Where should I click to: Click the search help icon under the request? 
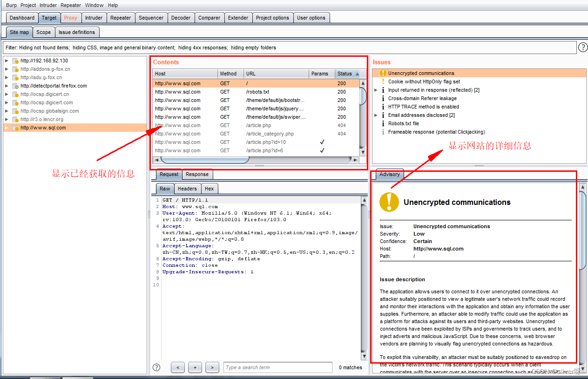point(156,367)
